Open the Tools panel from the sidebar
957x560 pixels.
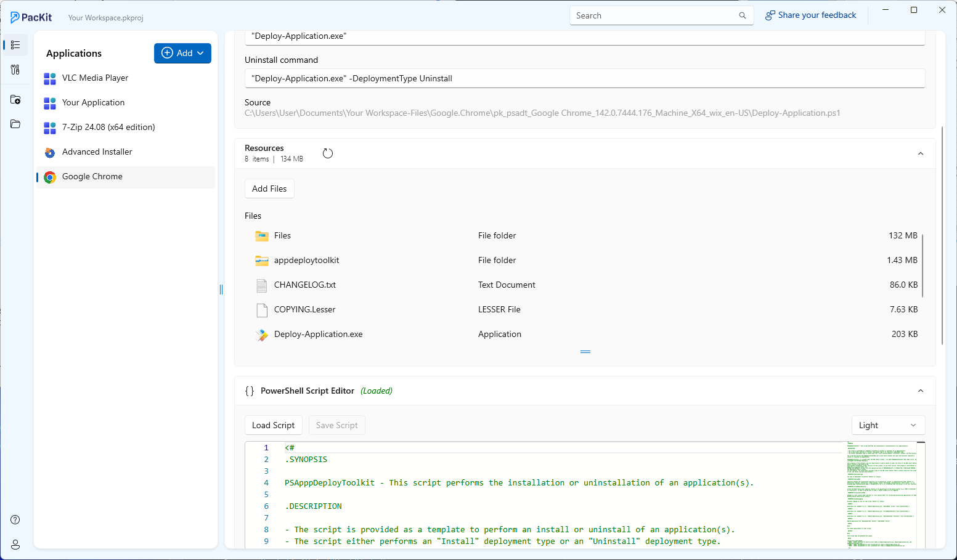[15, 70]
